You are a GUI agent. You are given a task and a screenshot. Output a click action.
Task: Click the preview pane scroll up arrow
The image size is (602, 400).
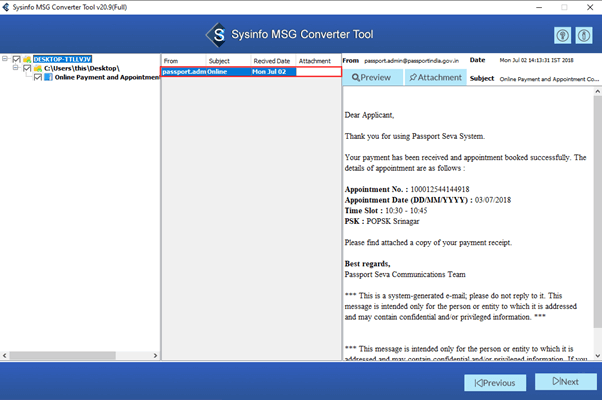597,91
